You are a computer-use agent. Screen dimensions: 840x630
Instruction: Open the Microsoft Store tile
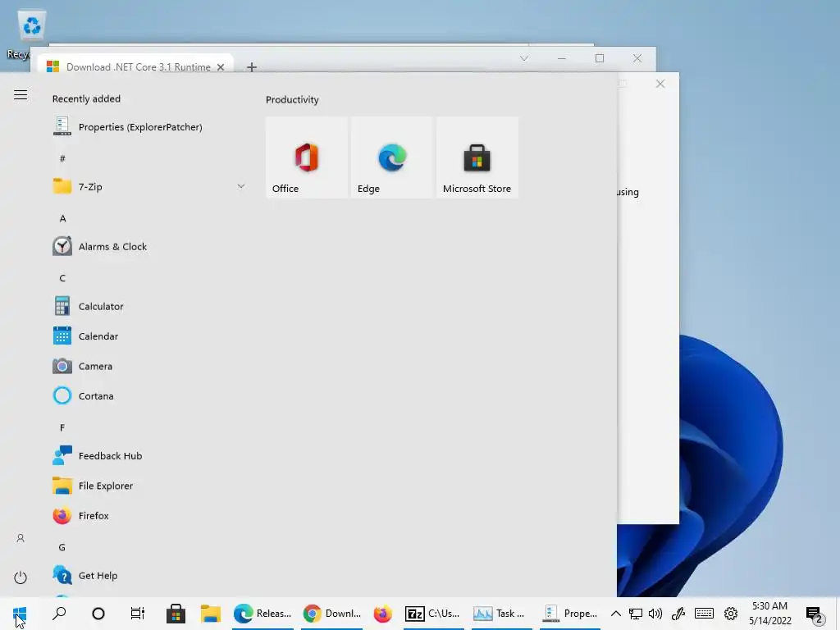pyautogui.click(x=477, y=157)
